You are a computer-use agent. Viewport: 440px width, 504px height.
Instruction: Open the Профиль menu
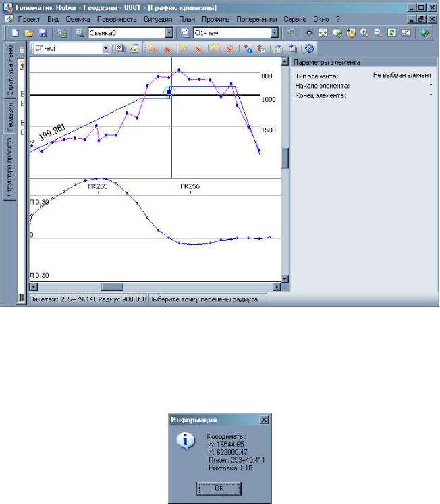[215, 20]
